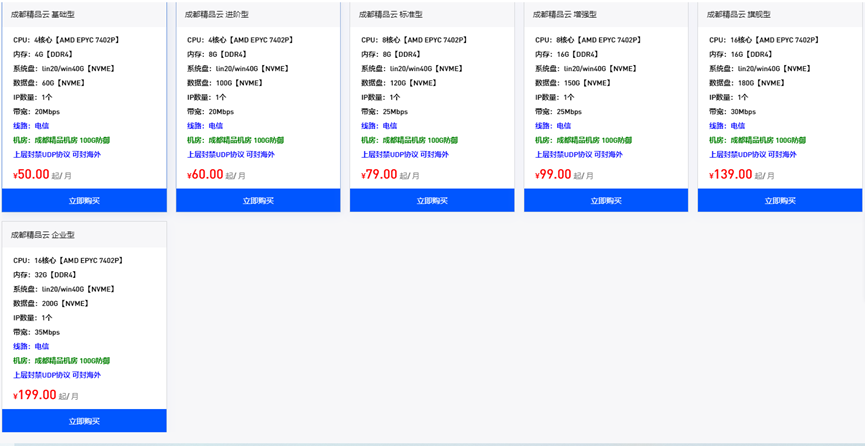The height and width of the screenshot is (446, 865).
Task: Click 内存: 16G DDR4 in 增强型 card
Action: pos(567,54)
